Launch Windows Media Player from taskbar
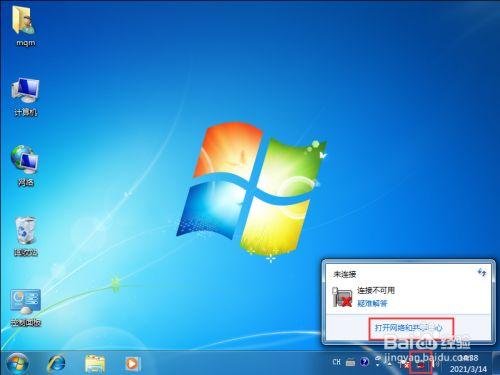Viewport: 500px width, 375px height. 133,363
